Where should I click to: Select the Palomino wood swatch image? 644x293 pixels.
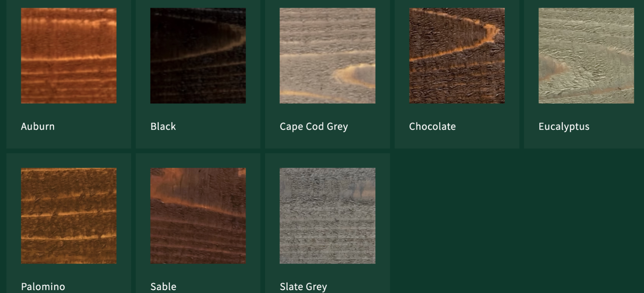coord(69,216)
